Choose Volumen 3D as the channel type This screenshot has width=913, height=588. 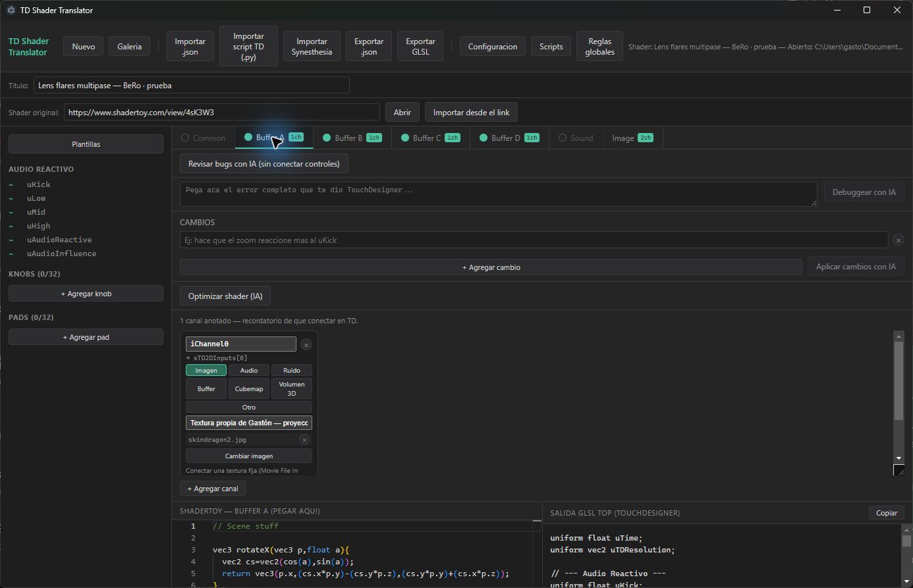292,388
